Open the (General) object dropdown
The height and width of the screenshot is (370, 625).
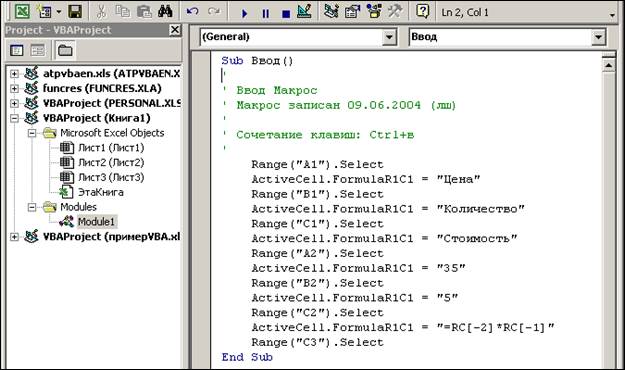click(389, 37)
